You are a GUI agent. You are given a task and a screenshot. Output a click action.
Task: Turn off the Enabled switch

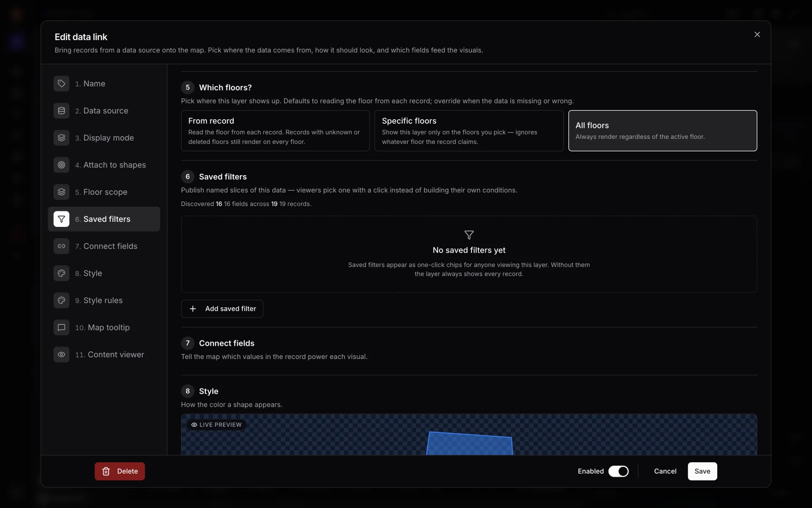tap(618, 471)
